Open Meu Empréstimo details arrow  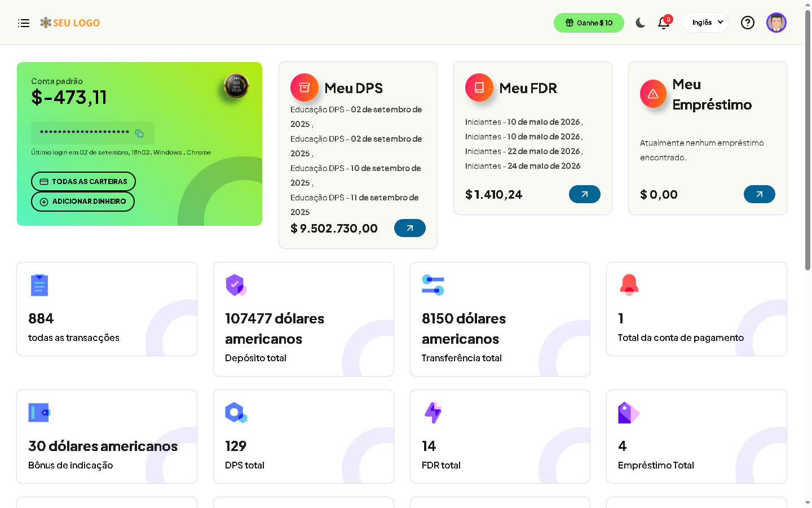759,194
